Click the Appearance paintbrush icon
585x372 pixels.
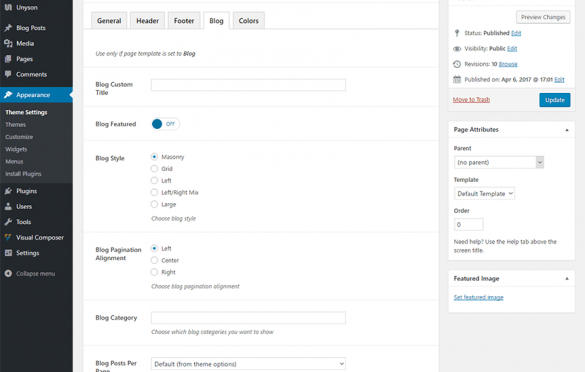pos(8,95)
